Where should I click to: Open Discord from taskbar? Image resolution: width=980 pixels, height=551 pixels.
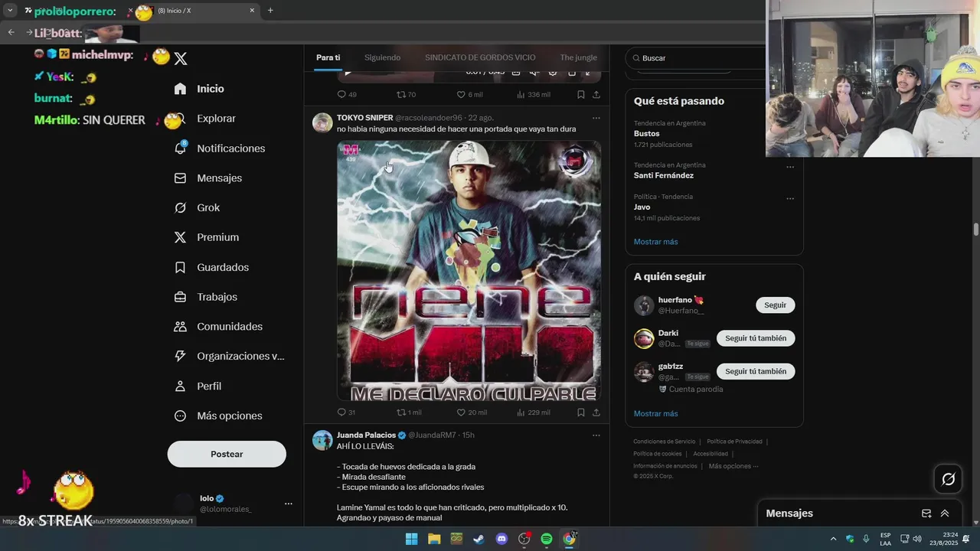click(x=501, y=539)
